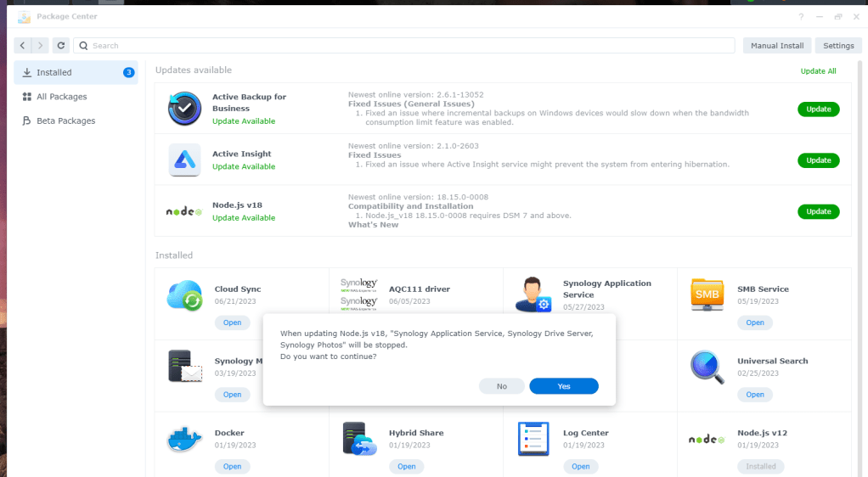The height and width of the screenshot is (477, 868).
Task: Click the Synology Application Service name
Action: [x=606, y=289]
